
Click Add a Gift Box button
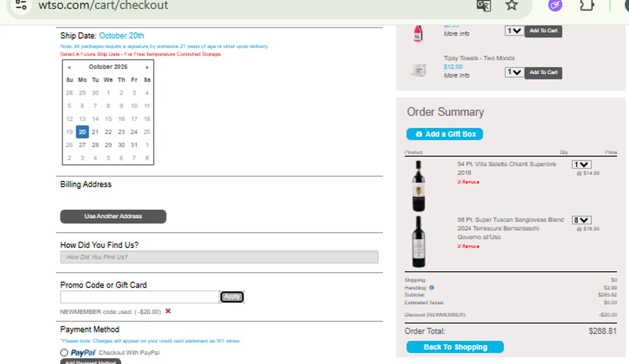(444, 134)
